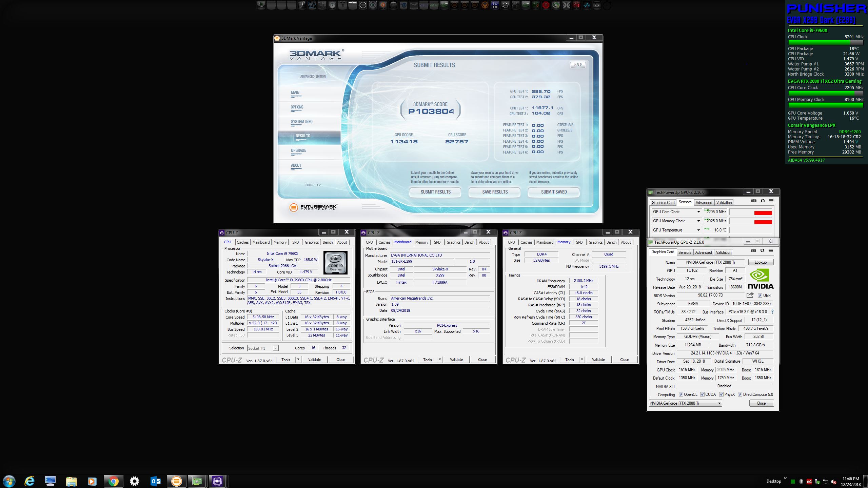Click the Bus Interface question mark
The height and width of the screenshot is (488, 868).
772,312
